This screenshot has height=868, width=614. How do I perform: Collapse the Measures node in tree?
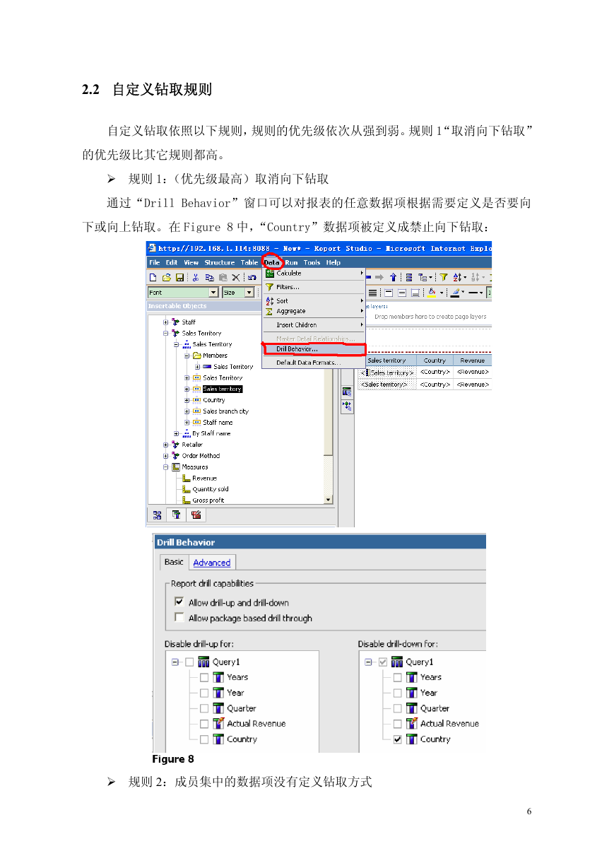click(x=165, y=467)
